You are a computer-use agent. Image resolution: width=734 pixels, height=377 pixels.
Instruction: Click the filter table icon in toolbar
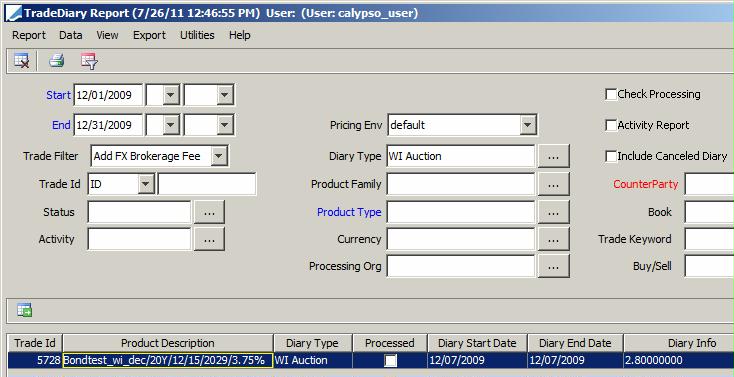tap(89, 61)
